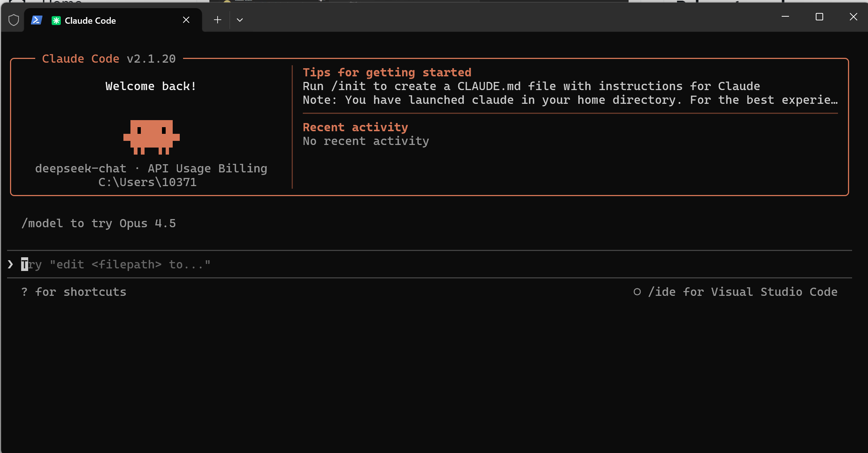
Task: Click the green Claude Code tab icon
Action: 56,20
